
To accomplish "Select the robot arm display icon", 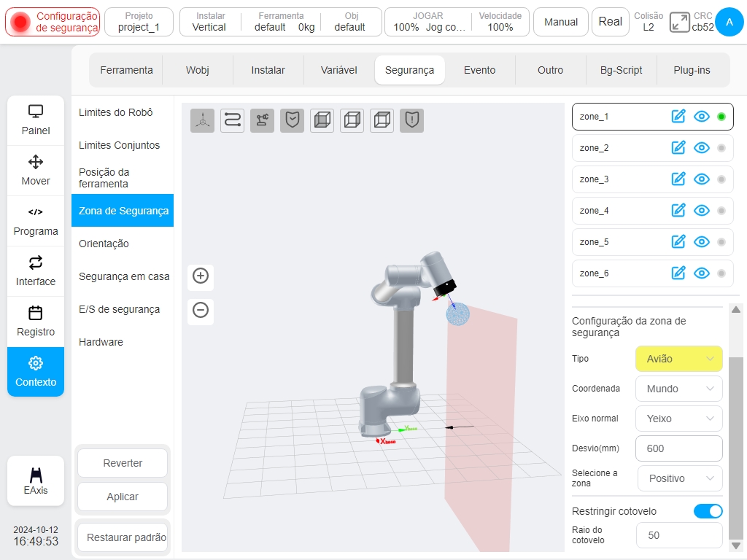I will (x=262, y=120).
